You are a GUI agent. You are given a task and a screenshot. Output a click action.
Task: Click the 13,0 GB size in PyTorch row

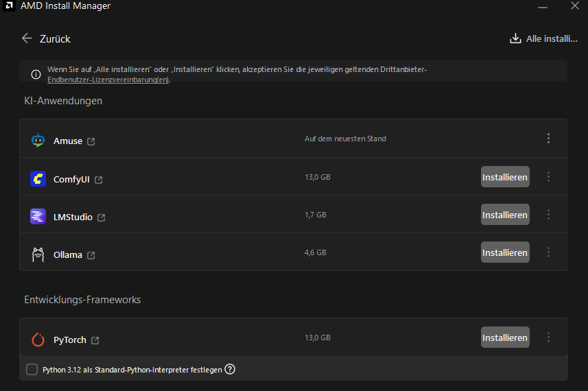[318, 337]
